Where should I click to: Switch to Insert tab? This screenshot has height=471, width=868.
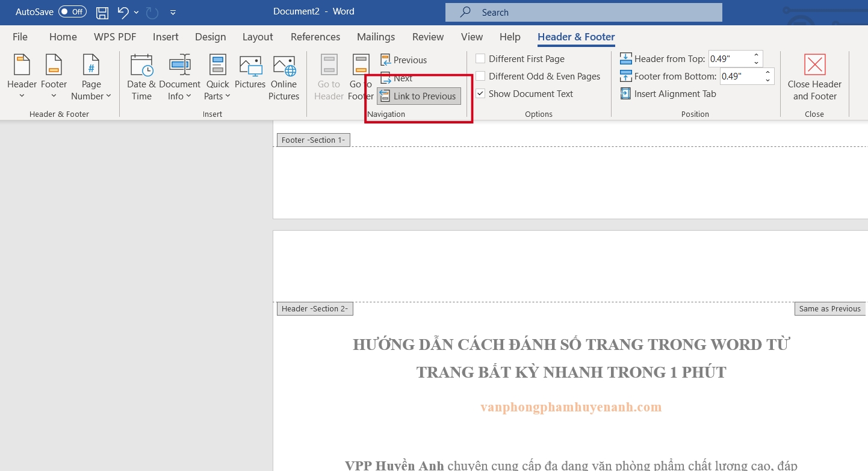[166, 37]
